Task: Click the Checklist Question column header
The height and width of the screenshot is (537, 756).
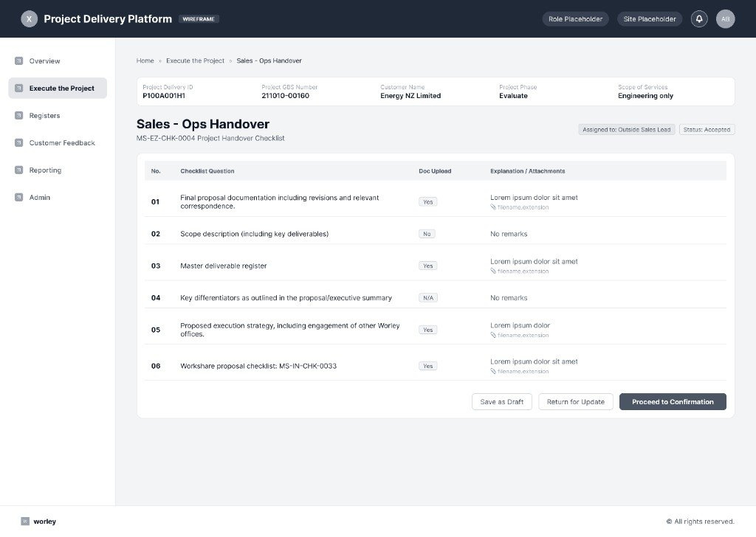Action: [x=207, y=171]
